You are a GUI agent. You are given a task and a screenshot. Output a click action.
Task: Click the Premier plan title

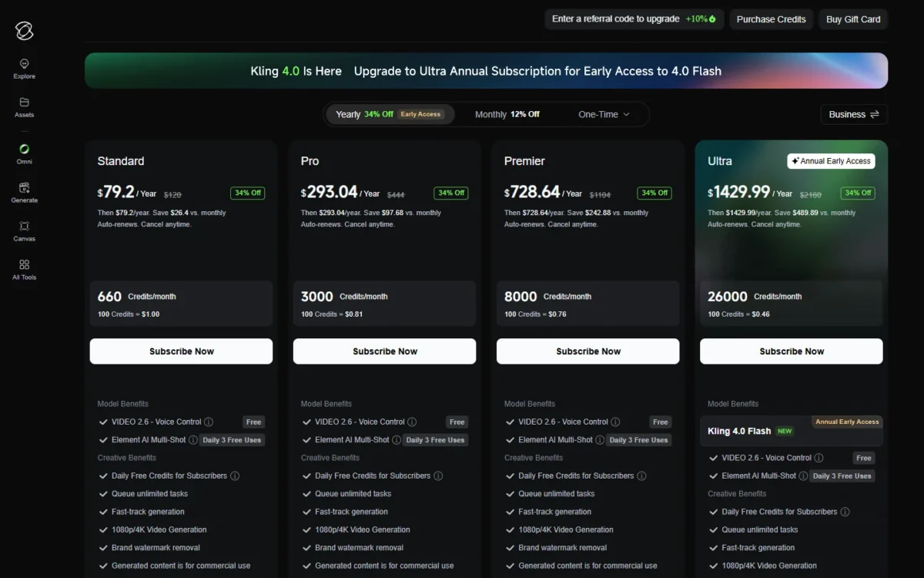point(524,161)
